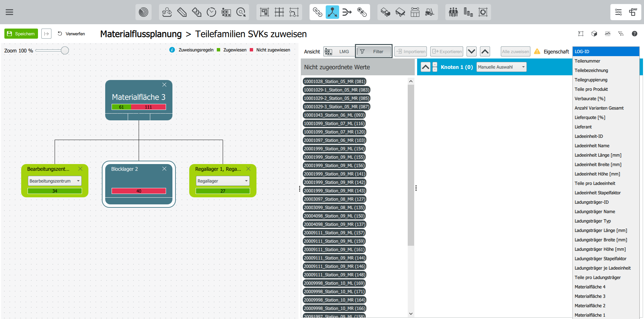This screenshot has height=319, width=644.
Task: Click the help question mark icon
Action: (x=634, y=34)
